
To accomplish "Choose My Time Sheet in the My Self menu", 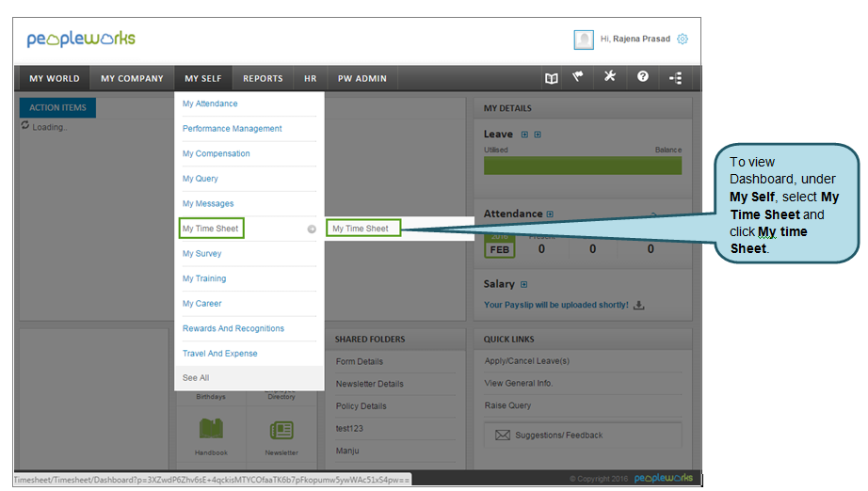I will (210, 229).
